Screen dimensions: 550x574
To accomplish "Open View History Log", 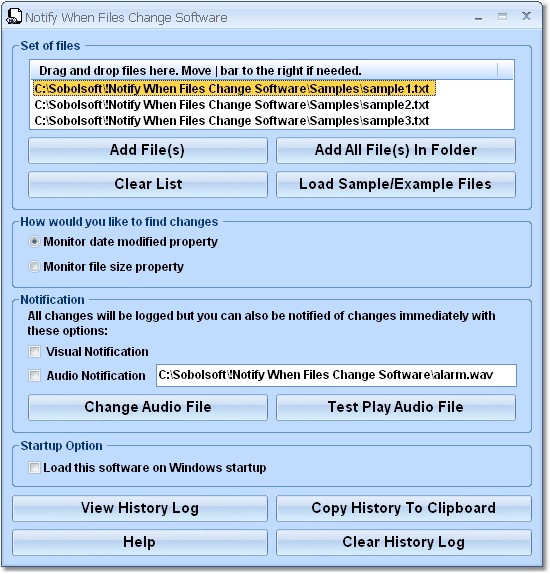I will pyautogui.click(x=140, y=508).
